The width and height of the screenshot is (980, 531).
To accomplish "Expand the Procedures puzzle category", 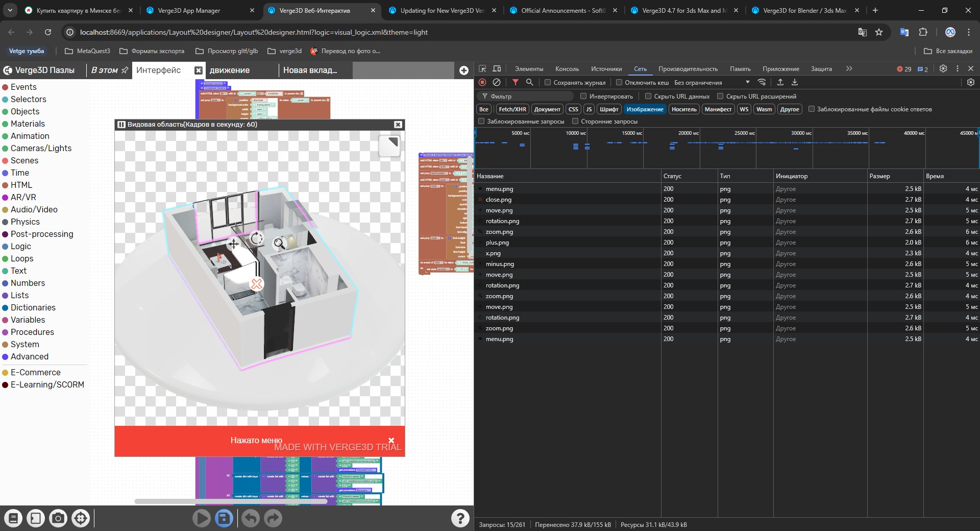I will (28, 332).
